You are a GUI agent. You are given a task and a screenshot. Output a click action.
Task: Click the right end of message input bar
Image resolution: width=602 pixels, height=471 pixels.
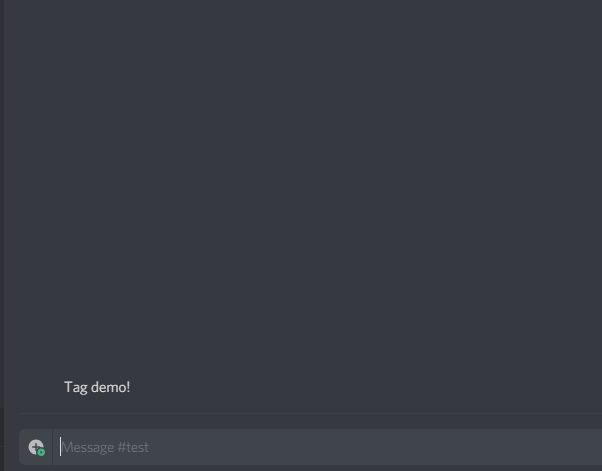pyautogui.click(x=587, y=447)
